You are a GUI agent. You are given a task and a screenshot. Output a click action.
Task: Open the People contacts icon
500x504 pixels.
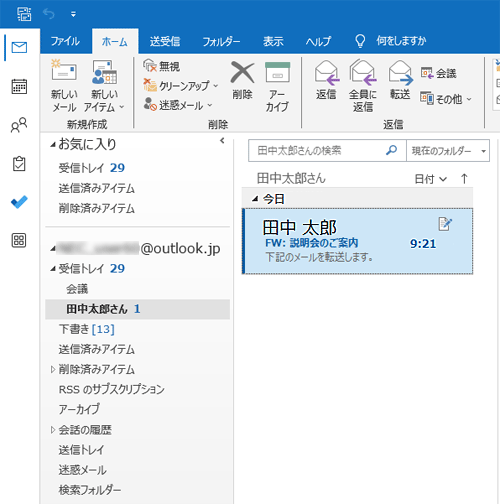pos(19,125)
